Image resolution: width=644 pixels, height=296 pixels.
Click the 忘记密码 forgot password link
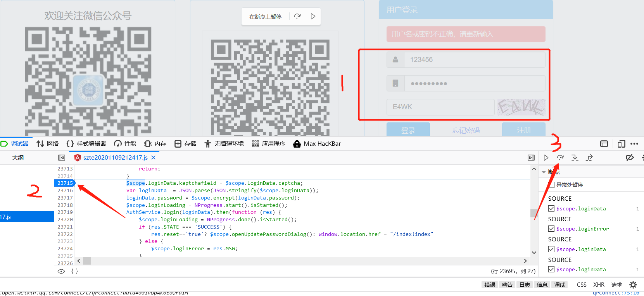466,131
